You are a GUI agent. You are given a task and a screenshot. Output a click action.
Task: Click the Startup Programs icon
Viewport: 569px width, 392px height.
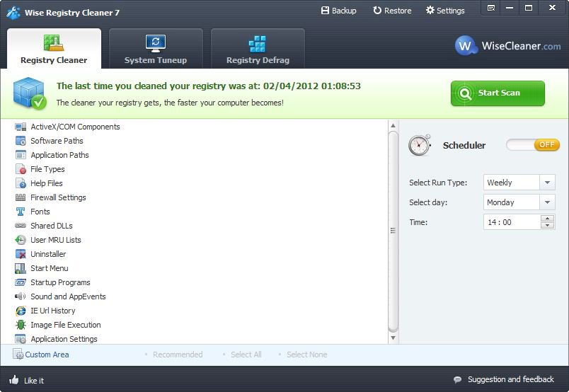(x=21, y=282)
